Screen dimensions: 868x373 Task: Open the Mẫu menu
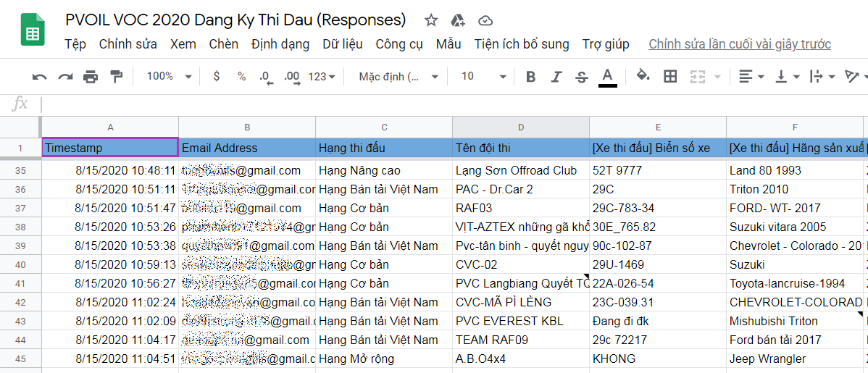tap(448, 44)
